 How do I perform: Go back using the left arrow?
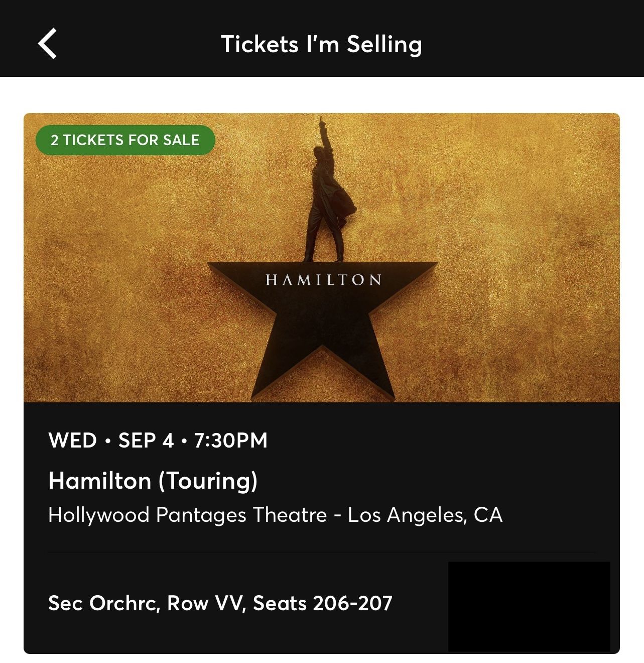tap(47, 44)
